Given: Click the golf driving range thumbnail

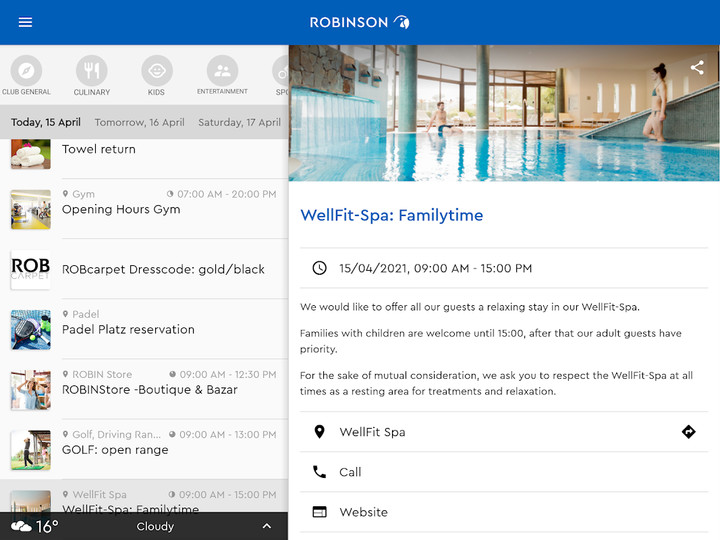Looking at the screenshot, I should click(31, 450).
